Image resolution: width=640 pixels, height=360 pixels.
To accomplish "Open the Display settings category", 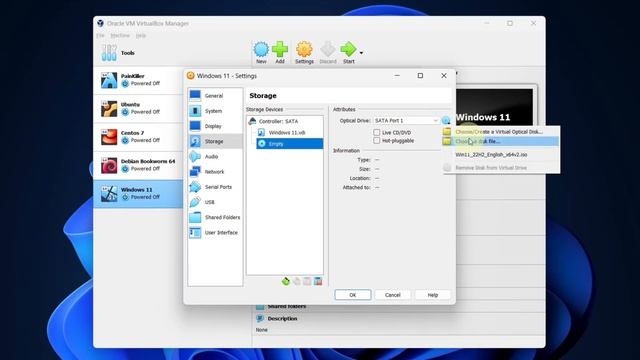I will coord(215,126).
